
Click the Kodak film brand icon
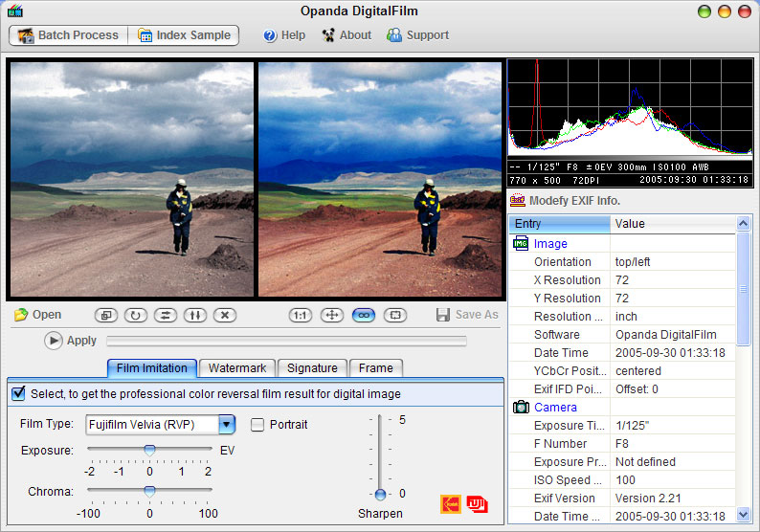[x=451, y=504]
